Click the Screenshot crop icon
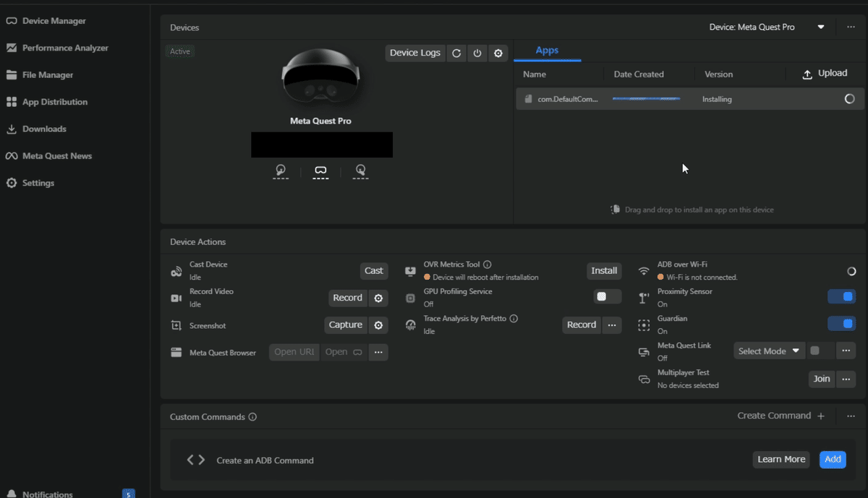Image resolution: width=868 pixels, height=498 pixels. (x=176, y=326)
